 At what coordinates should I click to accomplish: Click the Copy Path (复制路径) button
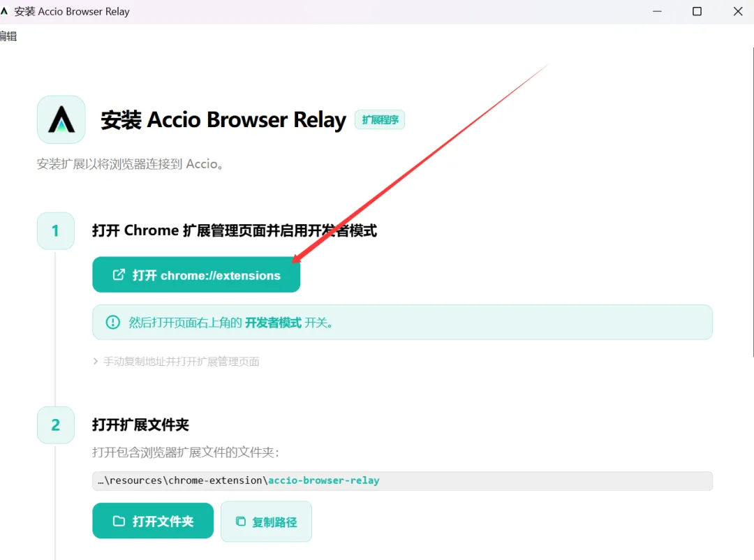(267, 522)
